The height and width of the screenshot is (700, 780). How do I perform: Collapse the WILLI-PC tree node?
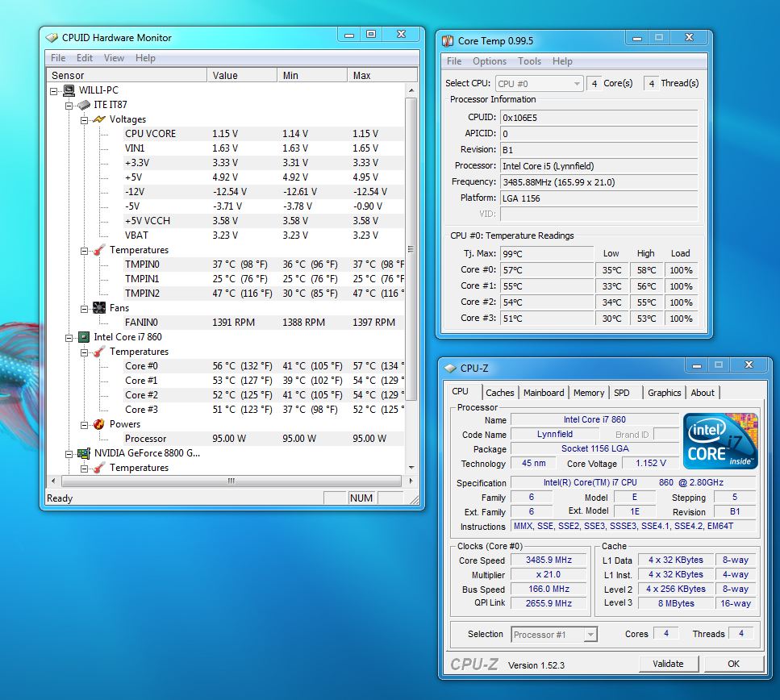[54, 91]
